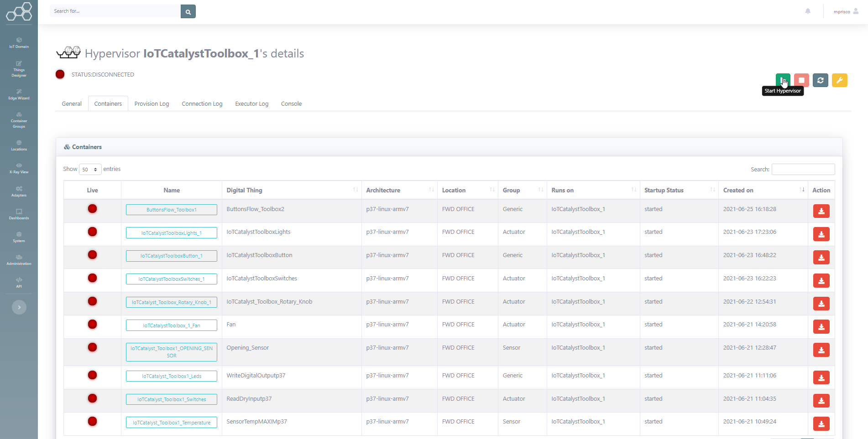This screenshot has width=868, height=439.
Task: Click the green Start Hypervisor button
Action: click(783, 80)
